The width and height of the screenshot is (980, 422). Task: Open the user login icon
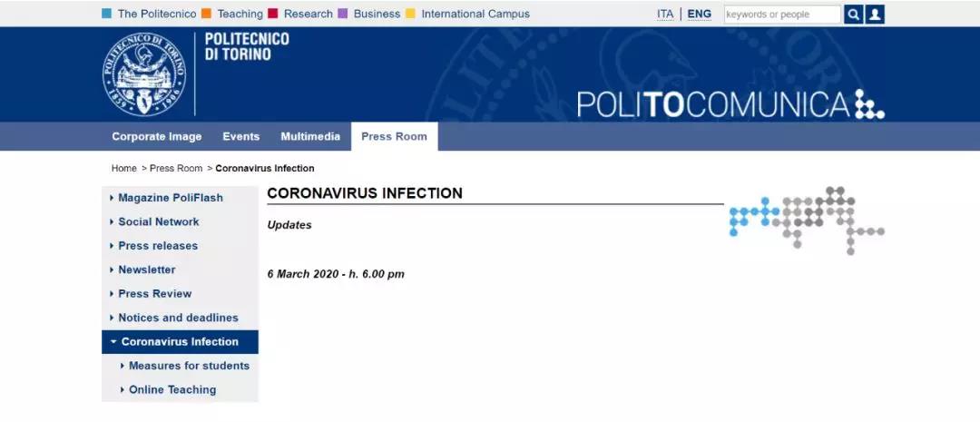click(x=875, y=15)
